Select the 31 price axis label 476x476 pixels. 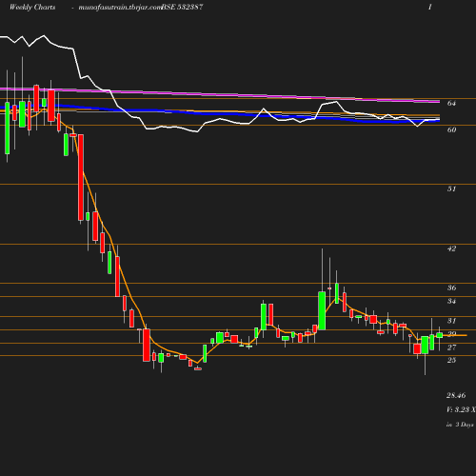(x=451, y=321)
